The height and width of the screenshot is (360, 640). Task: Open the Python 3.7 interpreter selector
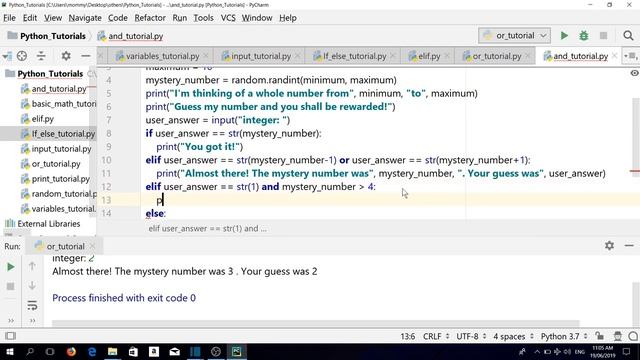[564, 336]
